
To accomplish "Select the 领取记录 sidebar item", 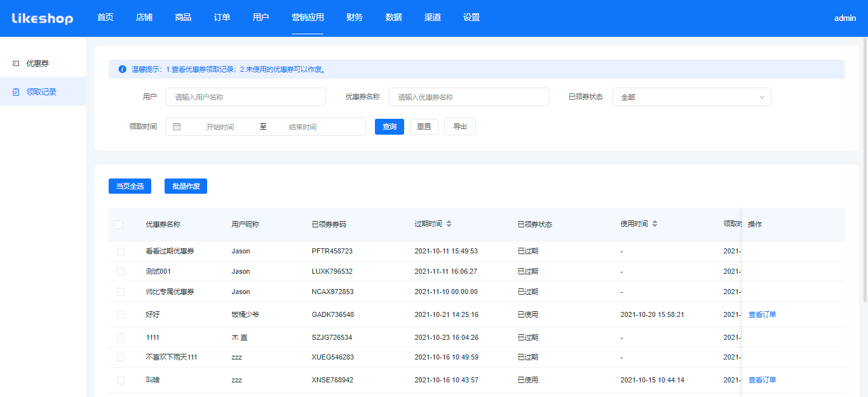I will click(43, 92).
